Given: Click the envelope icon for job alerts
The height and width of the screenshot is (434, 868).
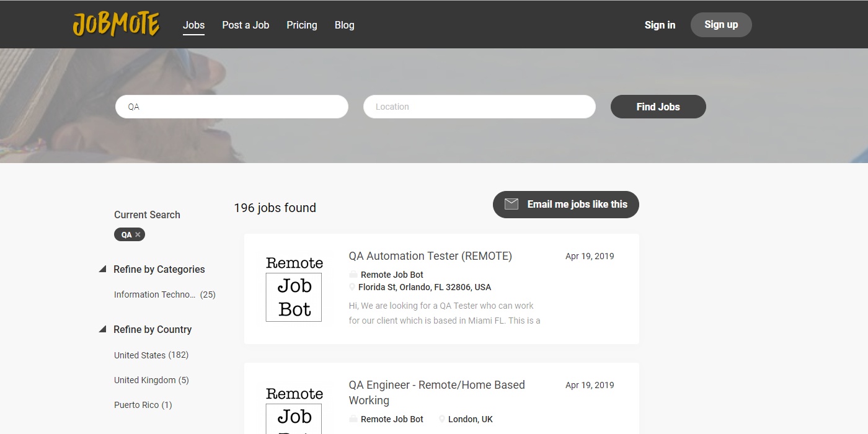Looking at the screenshot, I should (511, 205).
